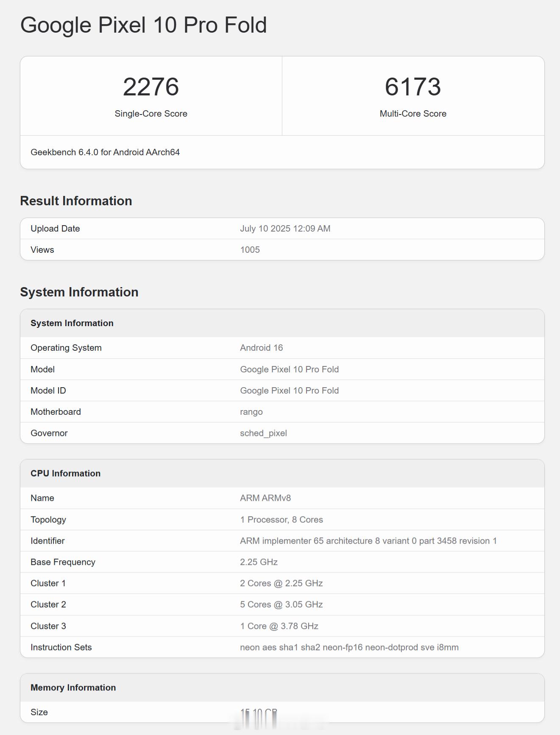This screenshot has height=735, width=560.
Task: Select the neon aes sha1 instruction sets value
Action: (x=349, y=647)
